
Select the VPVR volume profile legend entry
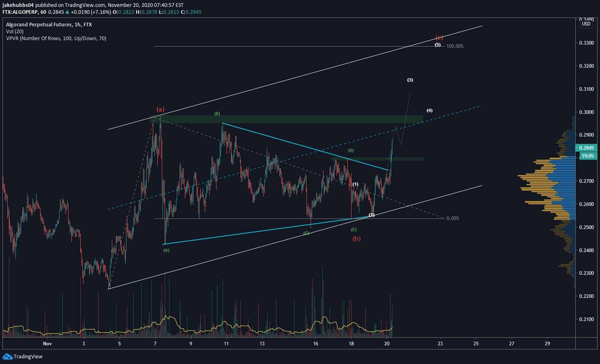(x=56, y=38)
